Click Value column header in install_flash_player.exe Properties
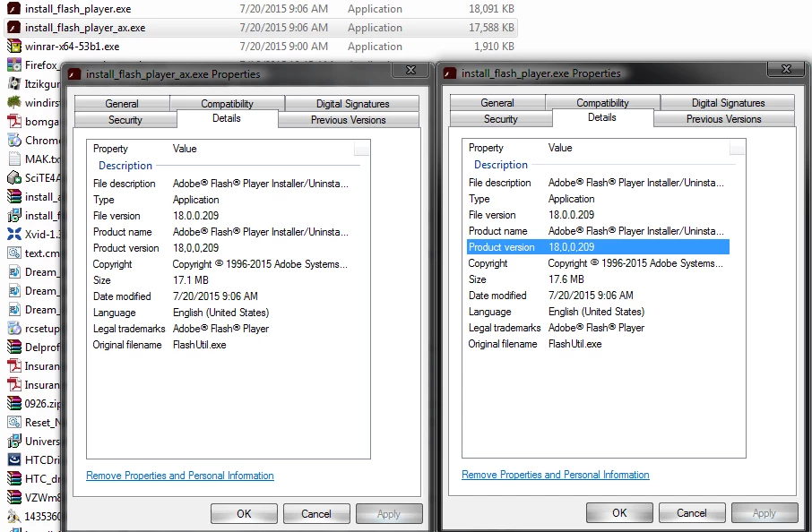 (560, 148)
